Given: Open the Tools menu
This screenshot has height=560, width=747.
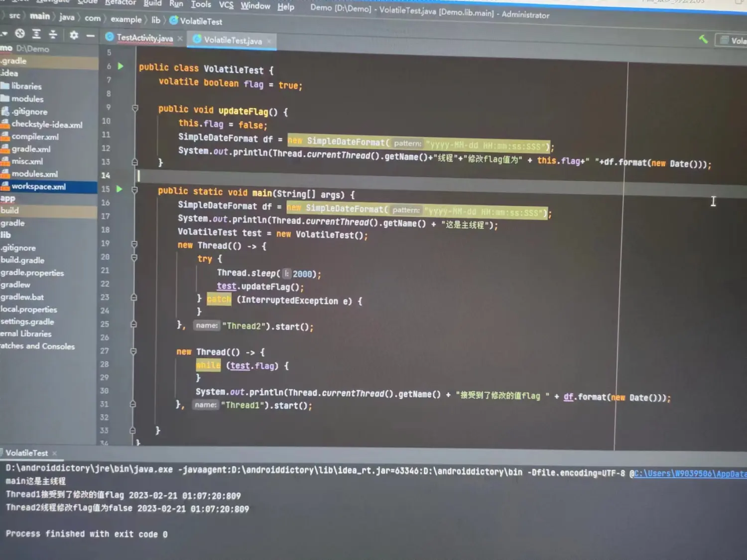Looking at the screenshot, I should 201,4.
